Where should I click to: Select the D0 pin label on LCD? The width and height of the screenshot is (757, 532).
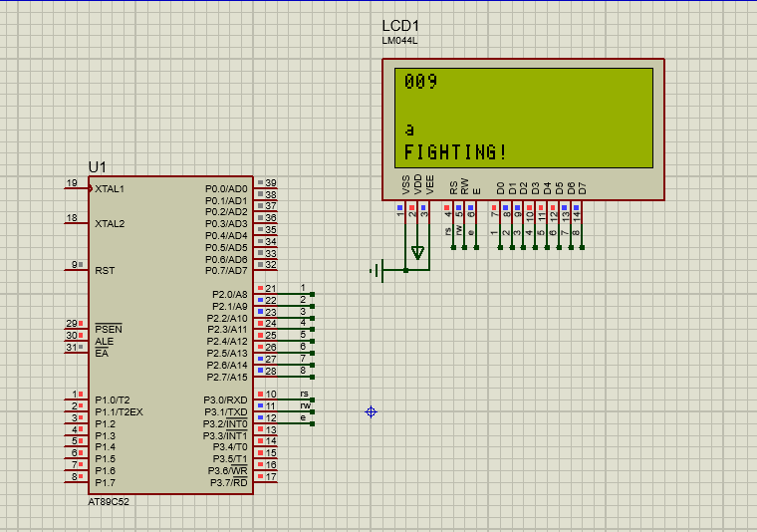pyautogui.click(x=500, y=188)
